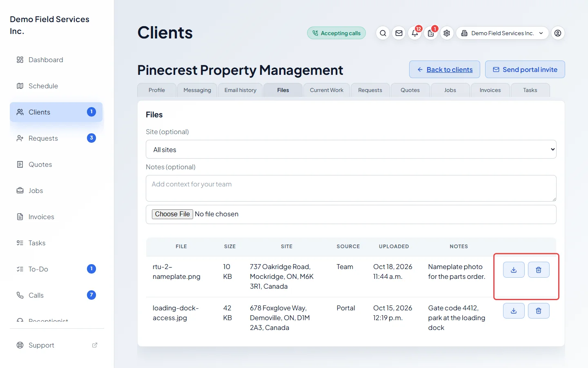
Task: Click the Choose File button
Action: 172,214
